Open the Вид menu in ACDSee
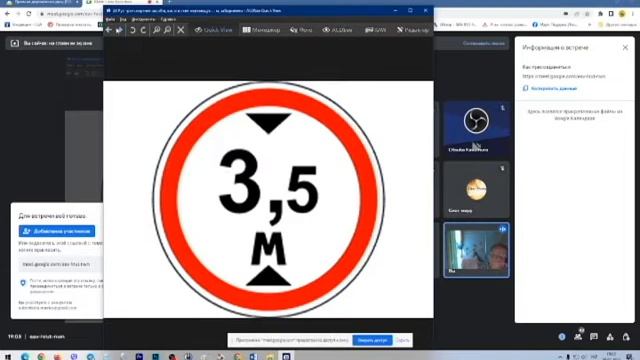The width and height of the screenshot is (640, 360). click(x=123, y=19)
